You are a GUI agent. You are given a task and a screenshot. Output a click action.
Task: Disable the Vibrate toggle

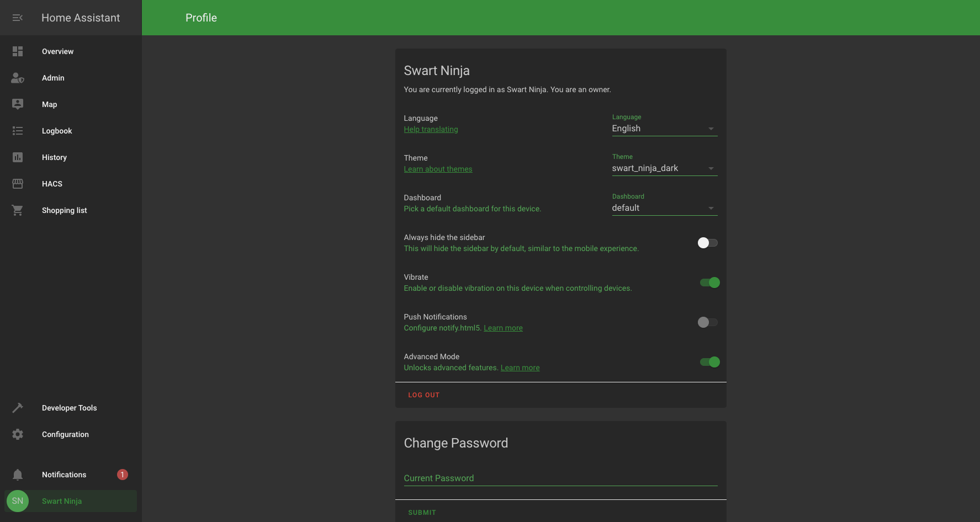tap(710, 283)
